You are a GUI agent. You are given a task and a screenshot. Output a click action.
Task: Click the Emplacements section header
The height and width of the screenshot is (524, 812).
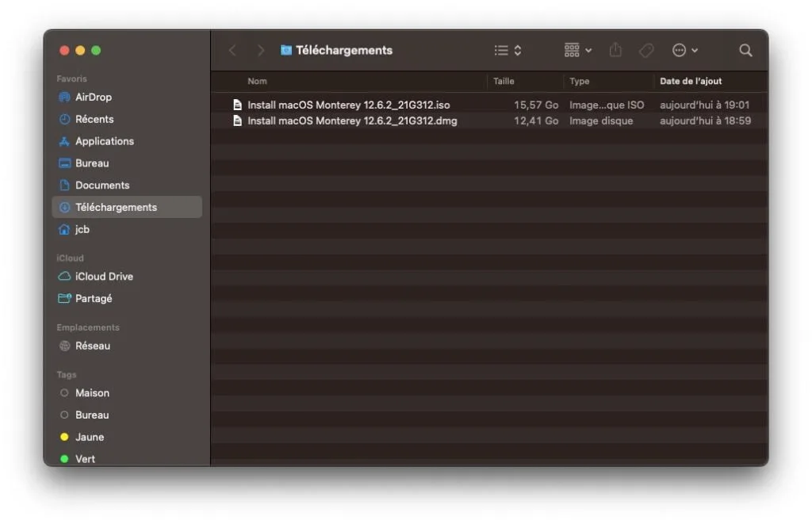pos(88,327)
